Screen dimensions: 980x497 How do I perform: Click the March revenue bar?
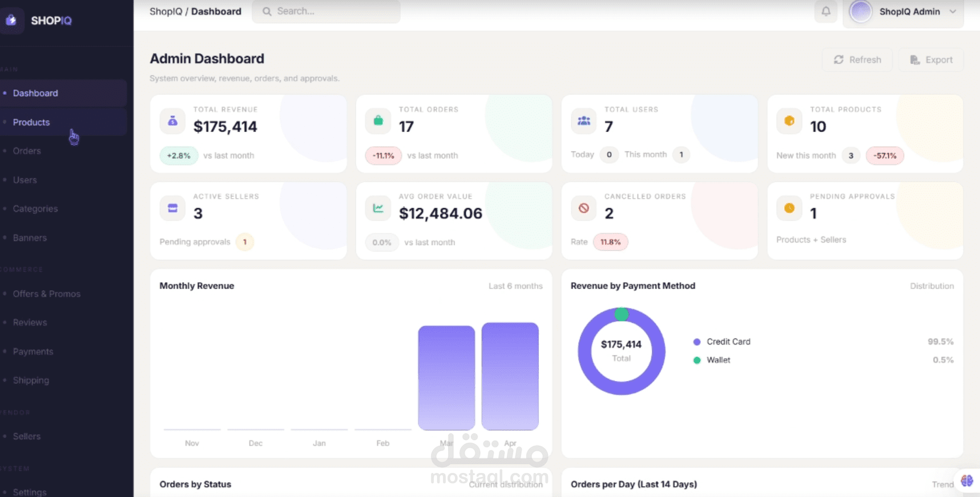tap(446, 378)
